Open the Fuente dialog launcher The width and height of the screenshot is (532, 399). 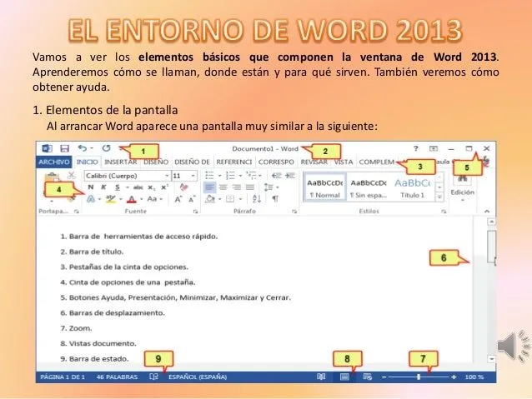(x=195, y=212)
